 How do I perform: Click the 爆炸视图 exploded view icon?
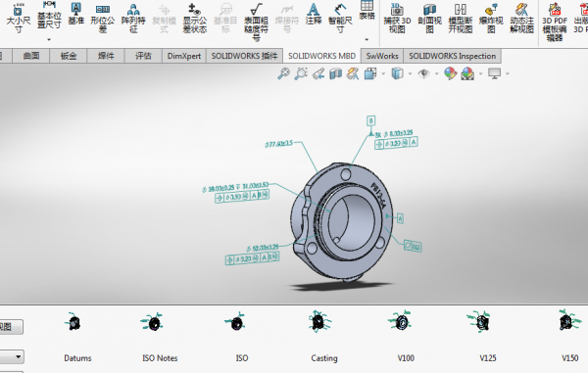[491, 18]
